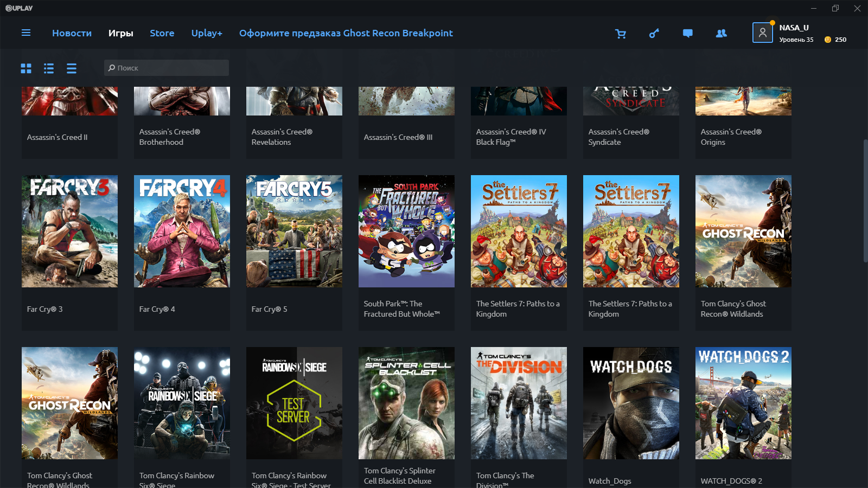Open Splinter Cell Blacklist cover
The height and width of the screenshot is (488, 868).
click(406, 403)
